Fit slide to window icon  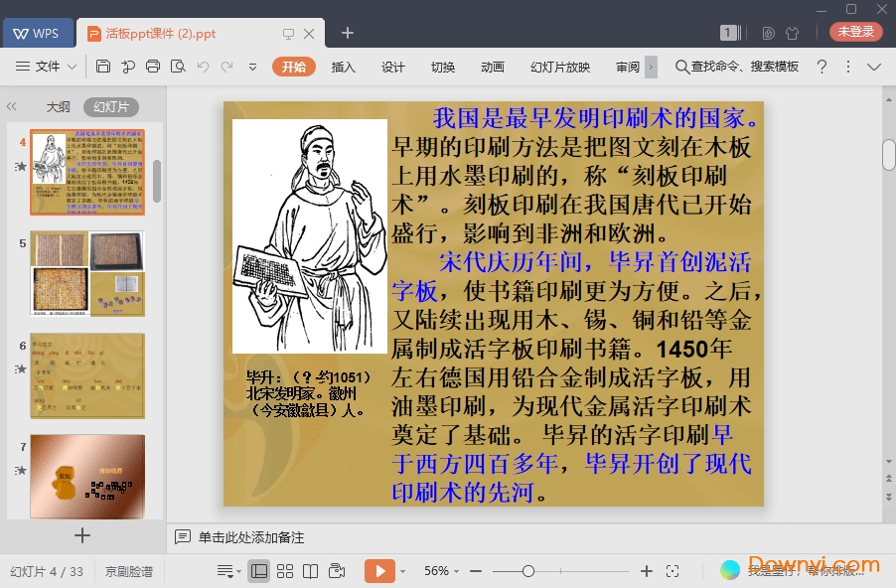672,571
